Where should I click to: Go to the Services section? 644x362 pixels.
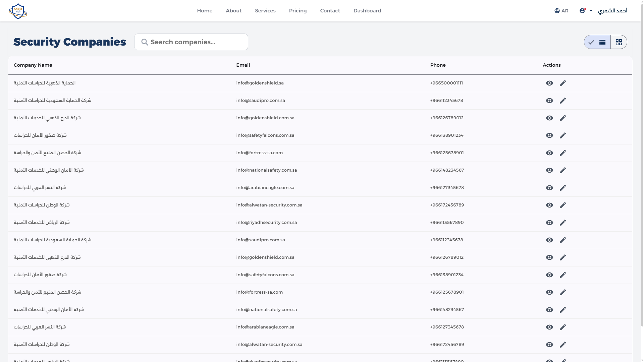coord(265,10)
